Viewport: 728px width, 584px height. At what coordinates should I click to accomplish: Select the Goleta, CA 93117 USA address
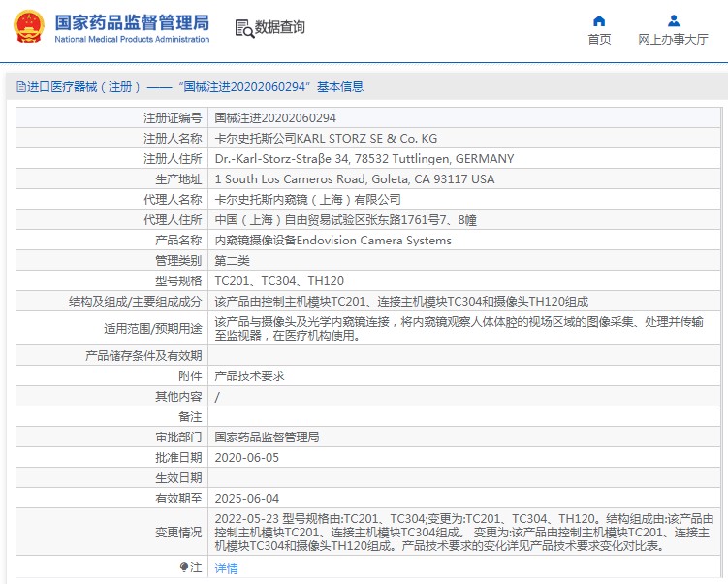[x=355, y=179]
